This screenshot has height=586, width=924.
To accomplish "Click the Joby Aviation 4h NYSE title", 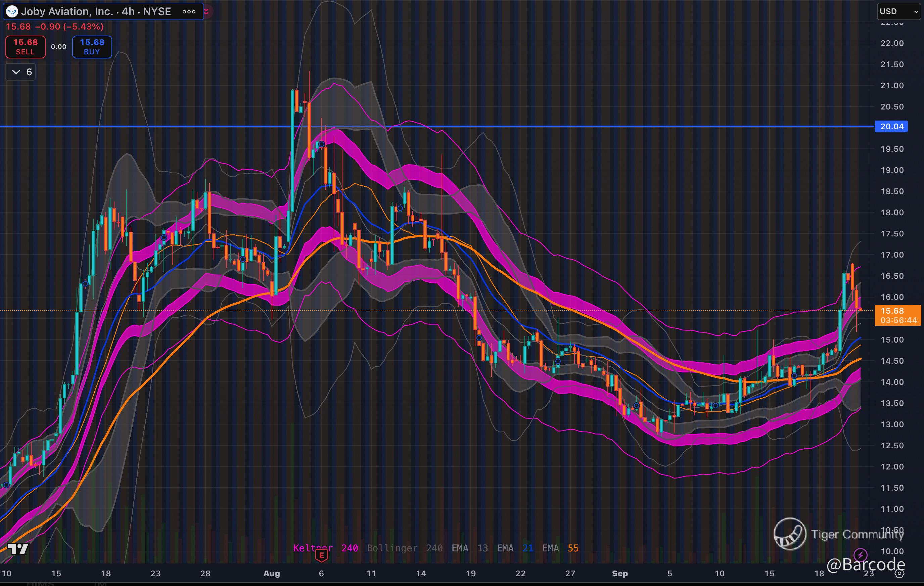I will click(x=96, y=11).
